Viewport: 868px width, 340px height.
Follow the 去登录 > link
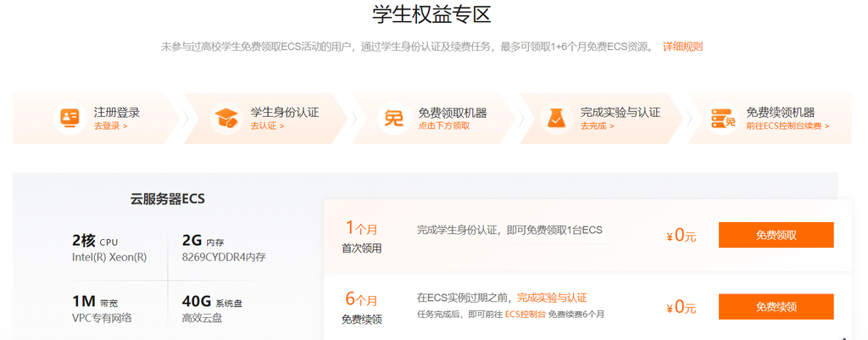(111, 125)
